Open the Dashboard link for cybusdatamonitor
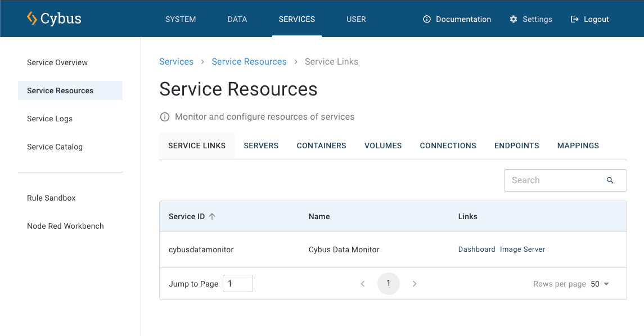644x336 pixels. [x=476, y=249]
